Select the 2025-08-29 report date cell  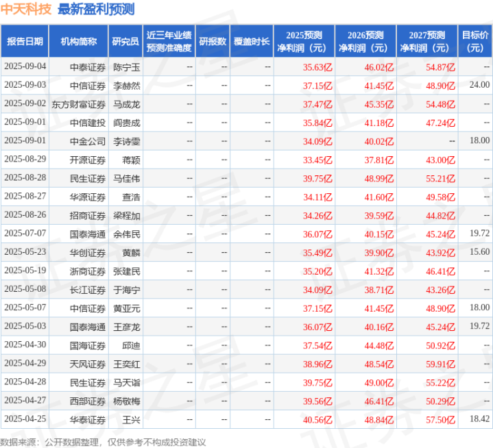25,160
